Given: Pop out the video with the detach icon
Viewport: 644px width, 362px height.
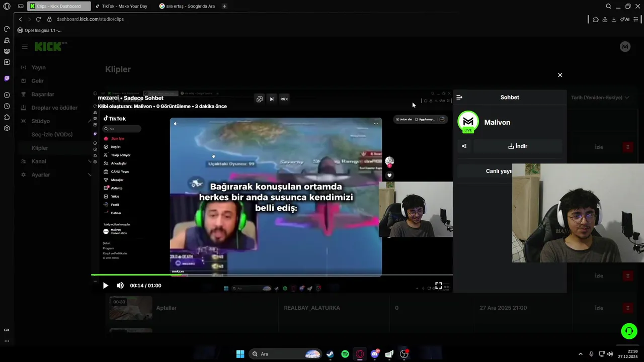Looking at the screenshot, I should point(260,99).
